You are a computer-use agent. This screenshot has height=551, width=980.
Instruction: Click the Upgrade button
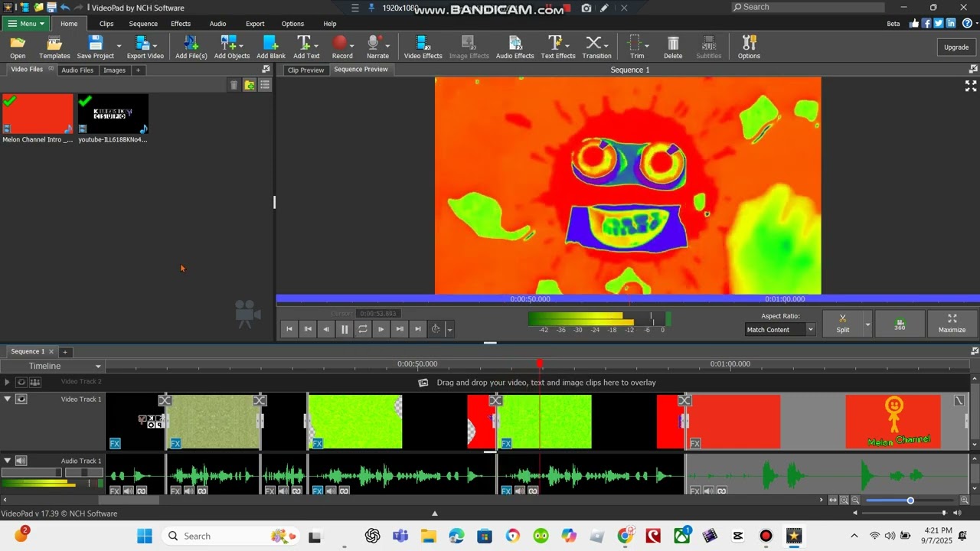956,47
